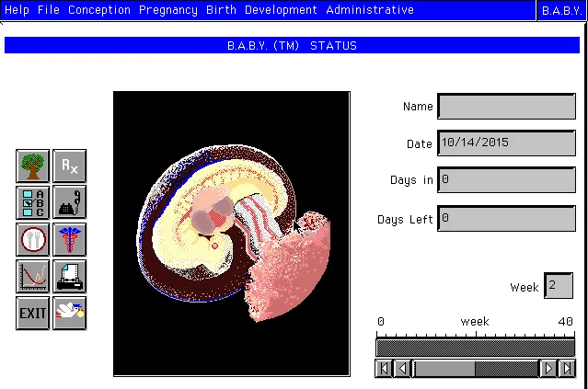Screen dimensions: 588x389
Task: Step forward one week with right arrow
Action: [x=548, y=369]
